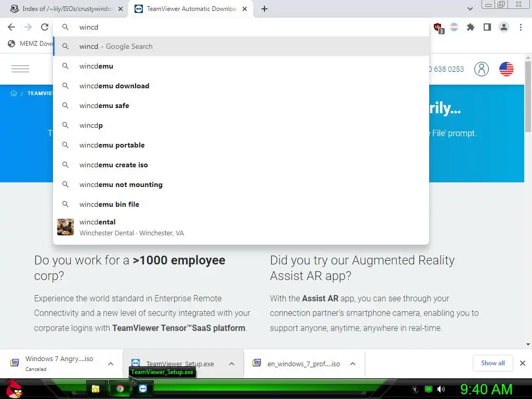Open the Chrome profile avatar
The image size is (532, 399).
pos(504,27)
